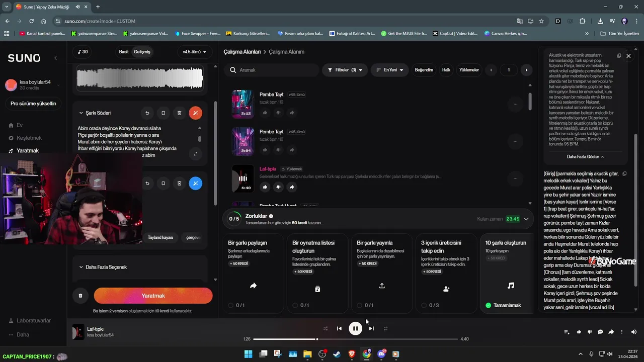Select the Tayland kayası style tag

coord(160,237)
